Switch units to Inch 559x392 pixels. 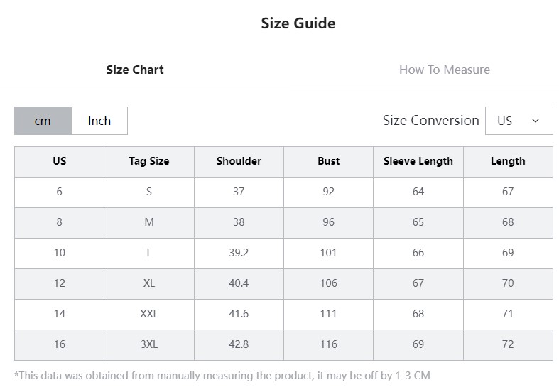point(99,121)
